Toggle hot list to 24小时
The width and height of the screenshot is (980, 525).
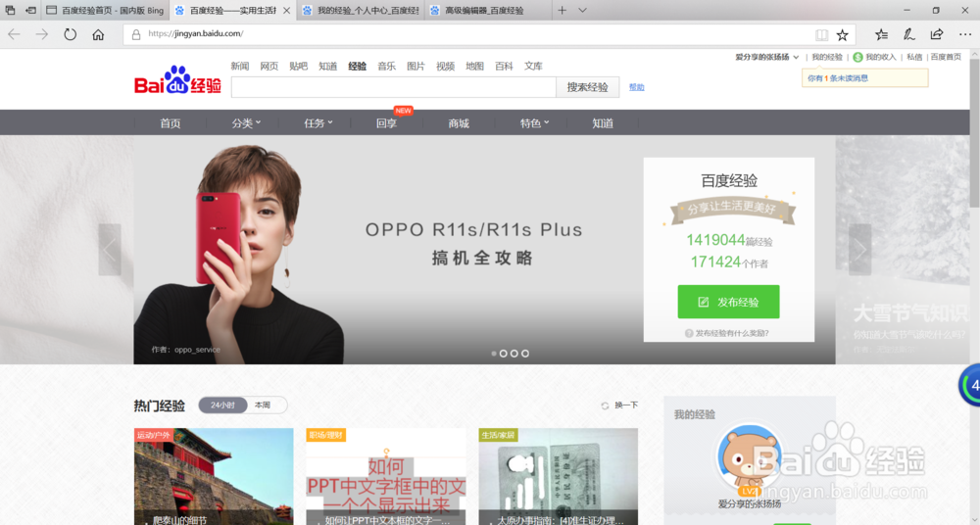pos(222,405)
